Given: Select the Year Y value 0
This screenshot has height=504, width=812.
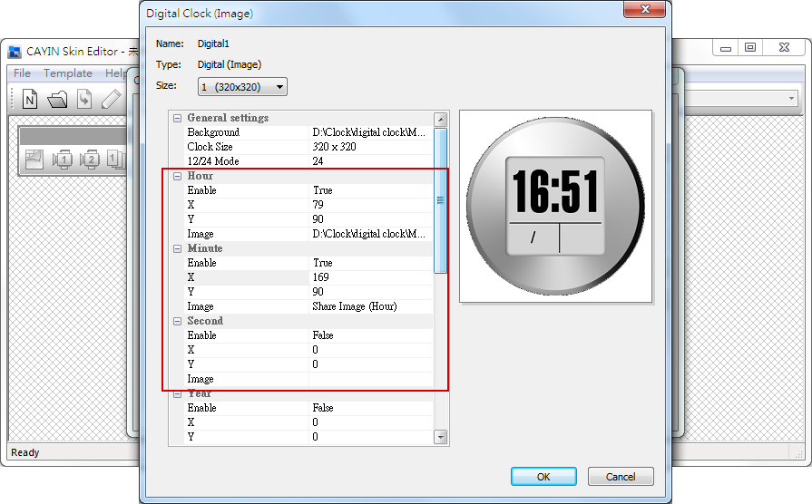Looking at the screenshot, I should click(371, 437).
